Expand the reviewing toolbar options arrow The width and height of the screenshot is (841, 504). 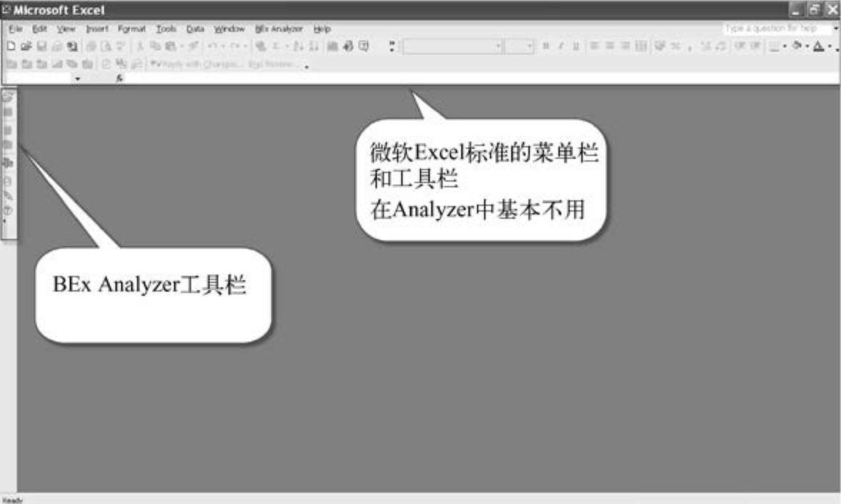coord(307,66)
